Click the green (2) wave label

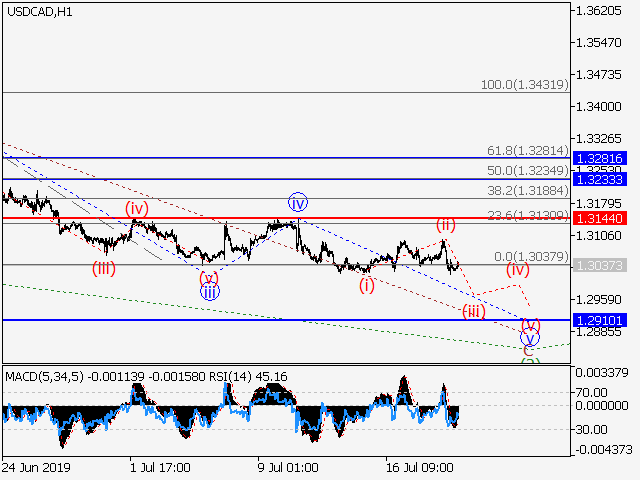[531, 361]
